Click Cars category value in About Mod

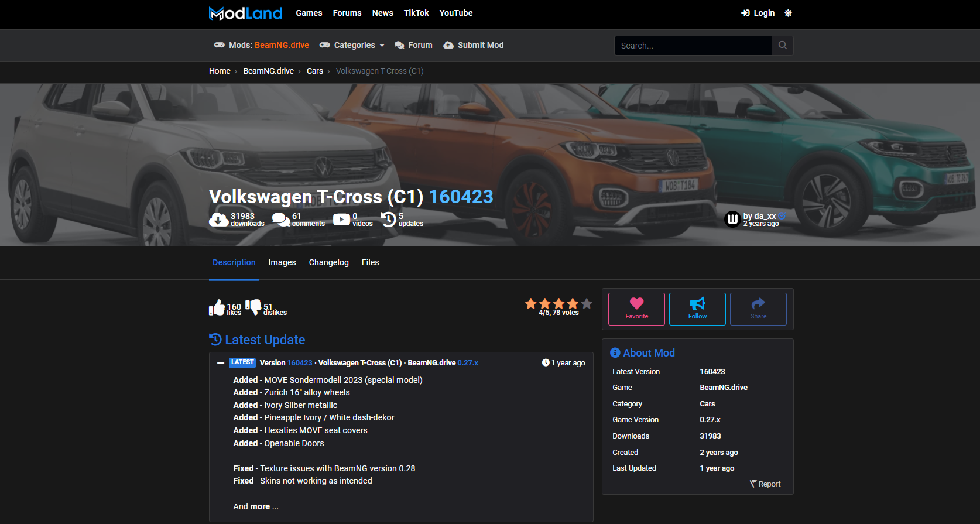click(708, 404)
